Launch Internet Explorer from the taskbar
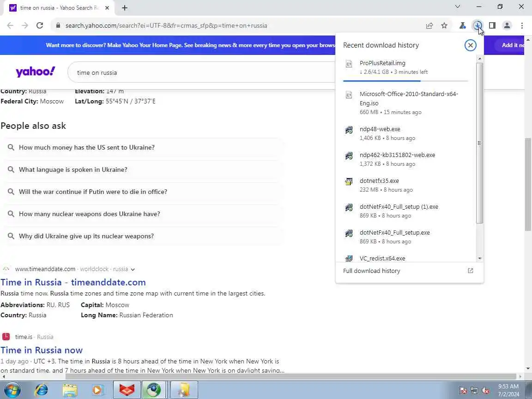This screenshot has height=399, width=532. point(41,390)
